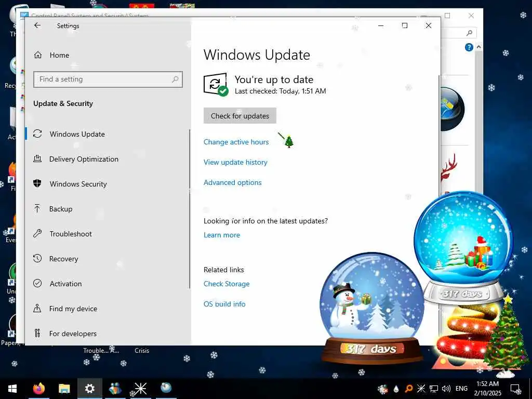Image resolution: width=532 pixels, height=399 pixels.
Task: Click the blue help icon in Control Panel window
Action: (x=469, y=47)
